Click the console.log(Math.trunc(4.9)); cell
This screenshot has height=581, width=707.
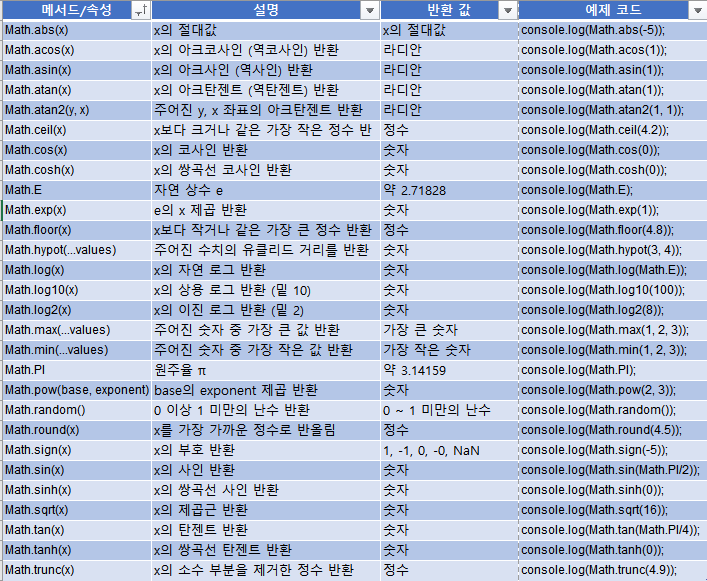(613, 570)
